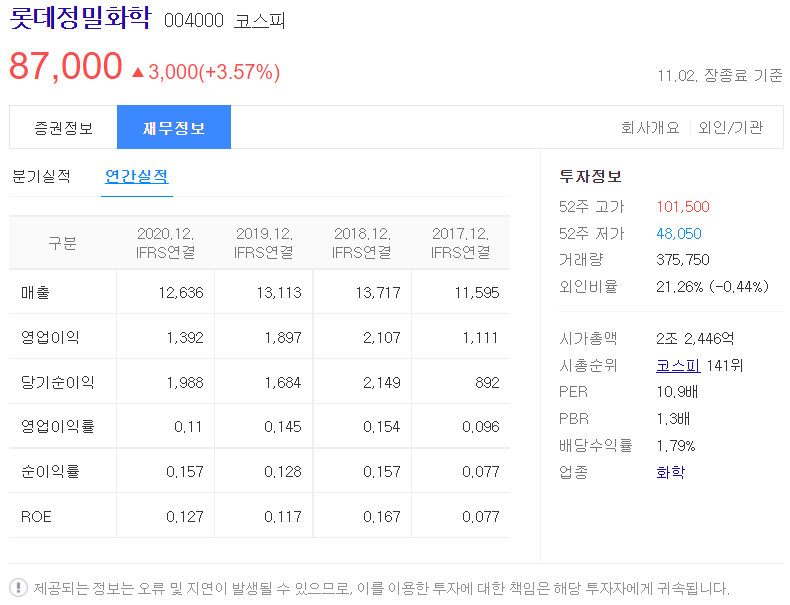Image resolution: width=790 pixels, height=605 pixels.
Task: Click the 2020.12. IFRS연결 column header
Action: (165, 243)
